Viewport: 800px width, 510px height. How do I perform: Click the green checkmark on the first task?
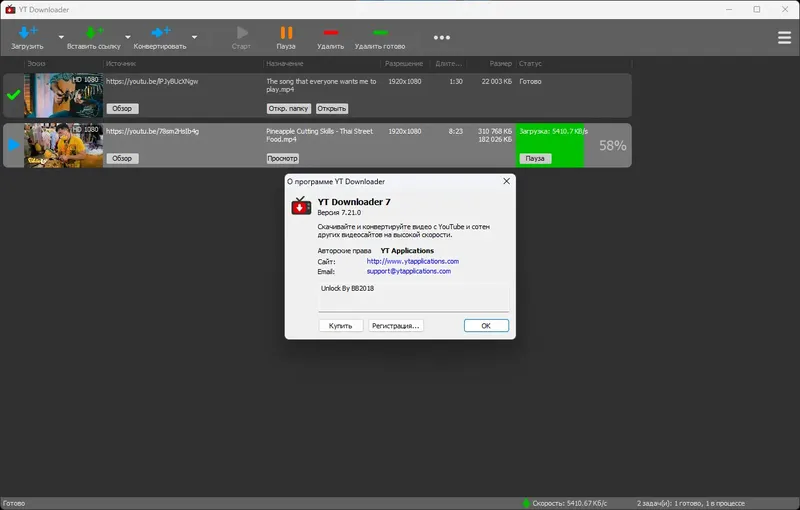click(14, 95)
